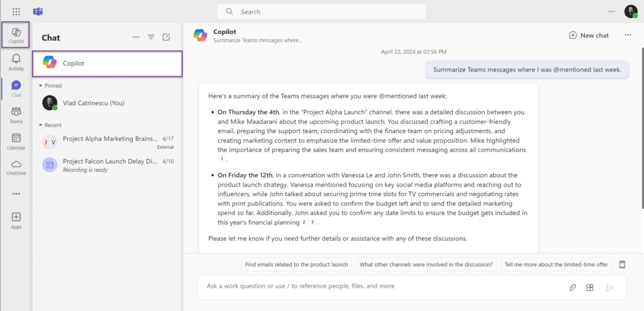
Task: Select the Copilot chat in chat list
Action: point(107,63)
